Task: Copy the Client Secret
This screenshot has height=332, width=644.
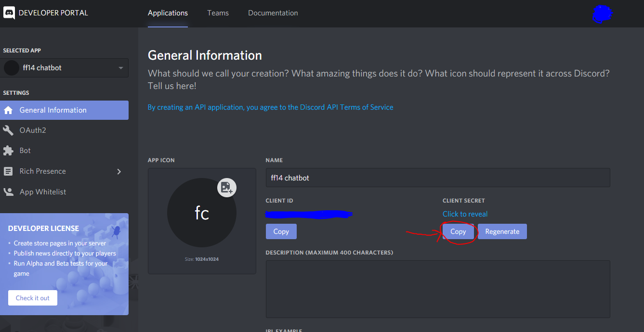Action: coord(458,231)
